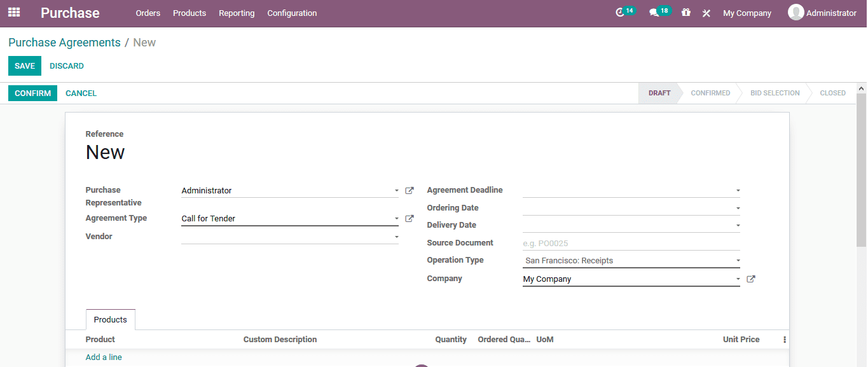
Task: Open the developer tools wrench icon
Action: tap(706, 12)
